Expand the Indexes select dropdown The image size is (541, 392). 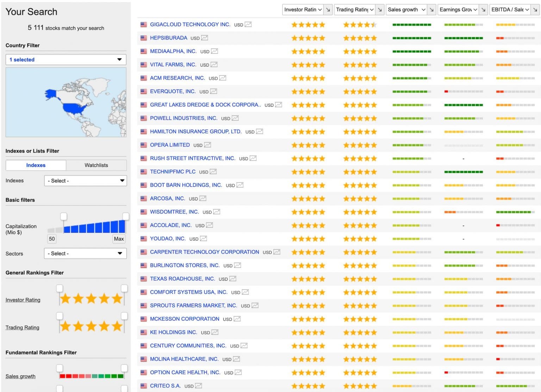tap(85, 181)
